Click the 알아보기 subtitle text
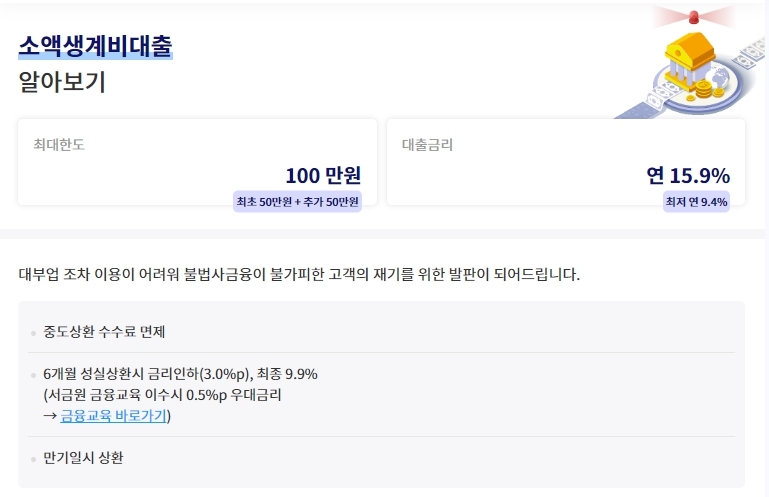The image size is (769, 497). point(62,81)
